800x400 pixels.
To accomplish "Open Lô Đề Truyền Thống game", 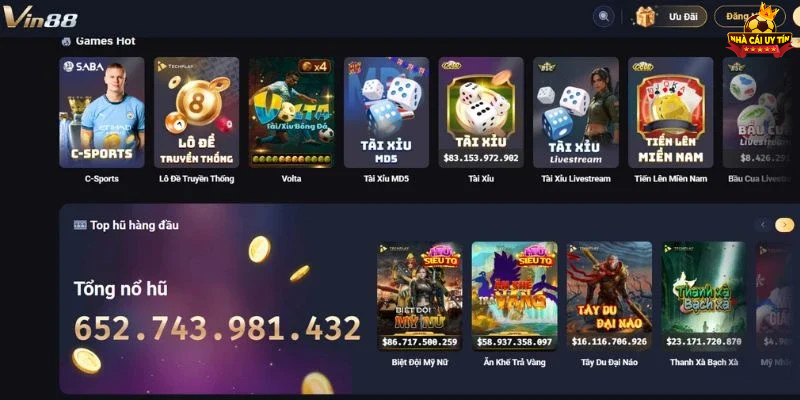I will point(196,112).
